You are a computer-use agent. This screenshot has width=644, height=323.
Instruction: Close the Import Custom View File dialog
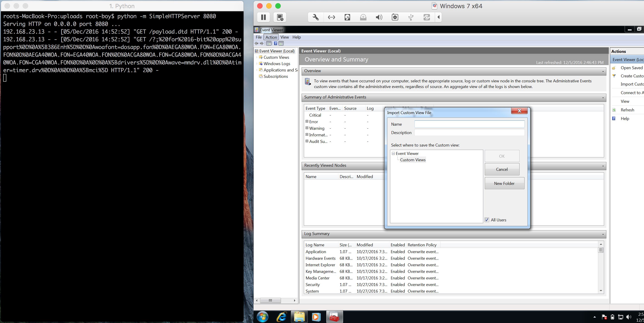[x=519, y=111]
